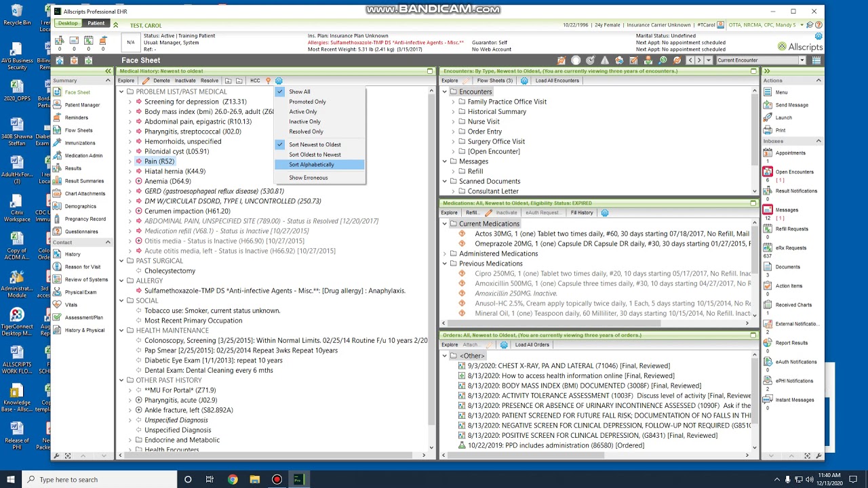Maximize the Encounters panel
The width and height of the screenshot is (868, 488).
click(x=753, y=71)
